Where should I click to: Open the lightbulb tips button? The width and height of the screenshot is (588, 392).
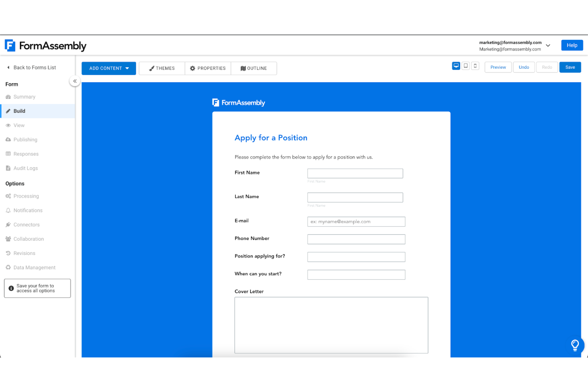point(575,345)
